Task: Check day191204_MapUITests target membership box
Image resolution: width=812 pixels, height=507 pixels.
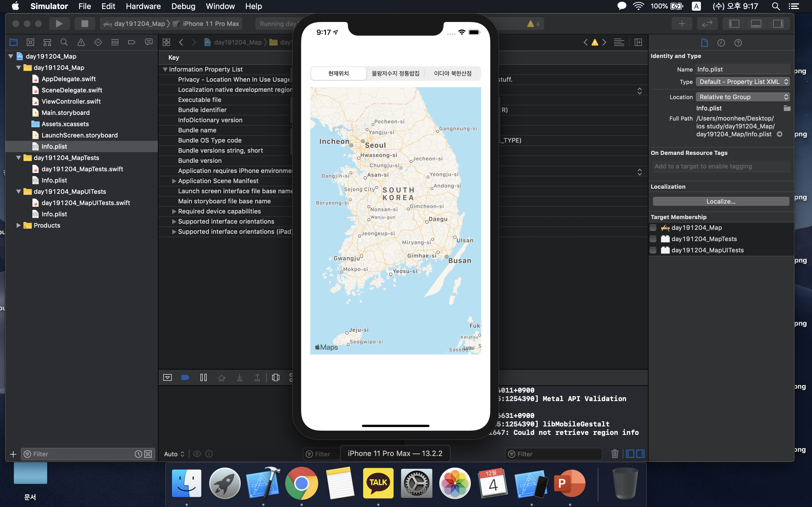Action: coord(653,250)
